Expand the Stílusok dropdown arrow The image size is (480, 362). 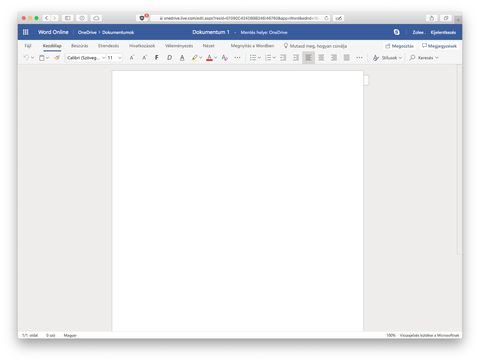pos(400,58)
